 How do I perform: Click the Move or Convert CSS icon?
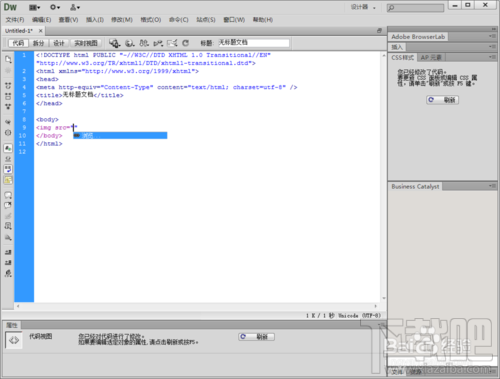8,237
